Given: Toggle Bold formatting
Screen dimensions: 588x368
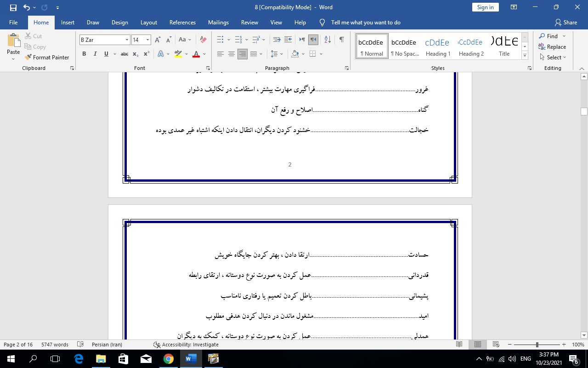Looking at the screenshot, I should click(84, 54).
